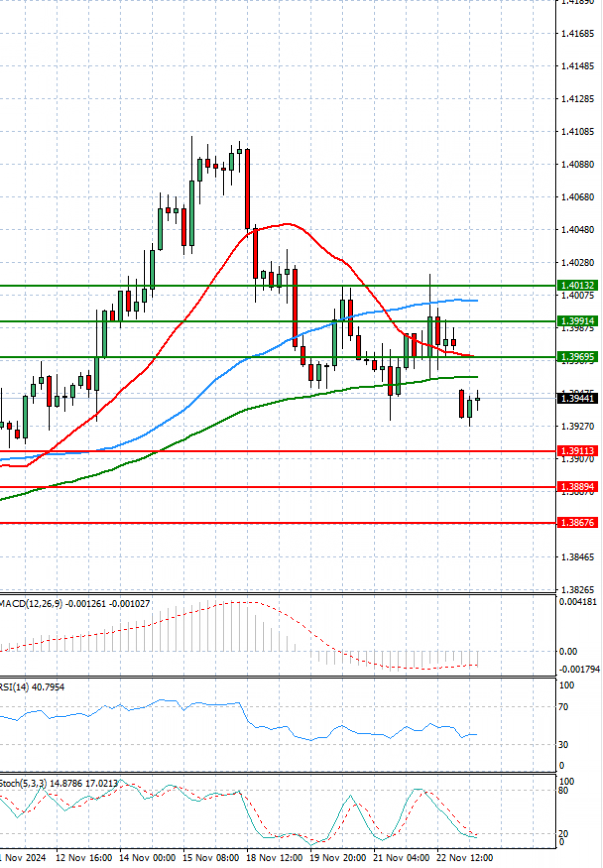Click the red 1.38676 support price tag
Viewport: 603px width, 868px height.
(x=577, y=523)
